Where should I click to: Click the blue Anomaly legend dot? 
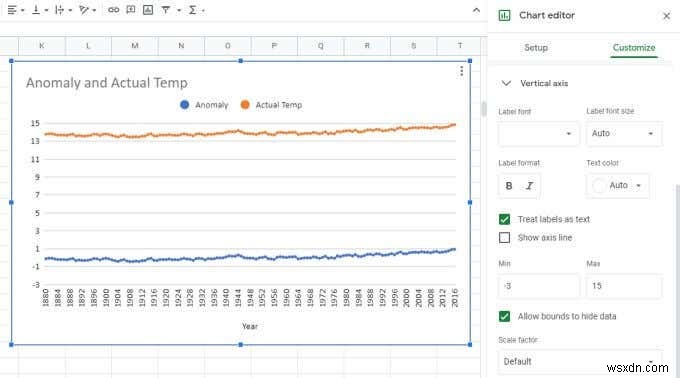click(x=184, y=104)
